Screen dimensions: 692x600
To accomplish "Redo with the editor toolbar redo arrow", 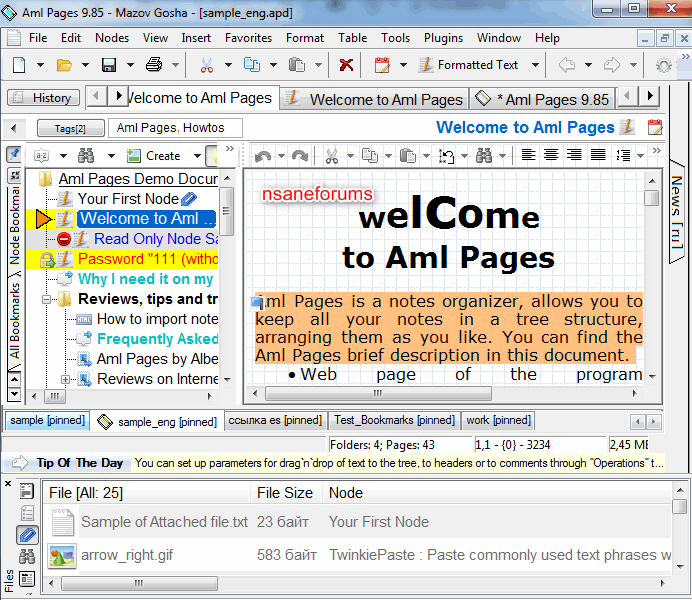I will tap(300, 156).
